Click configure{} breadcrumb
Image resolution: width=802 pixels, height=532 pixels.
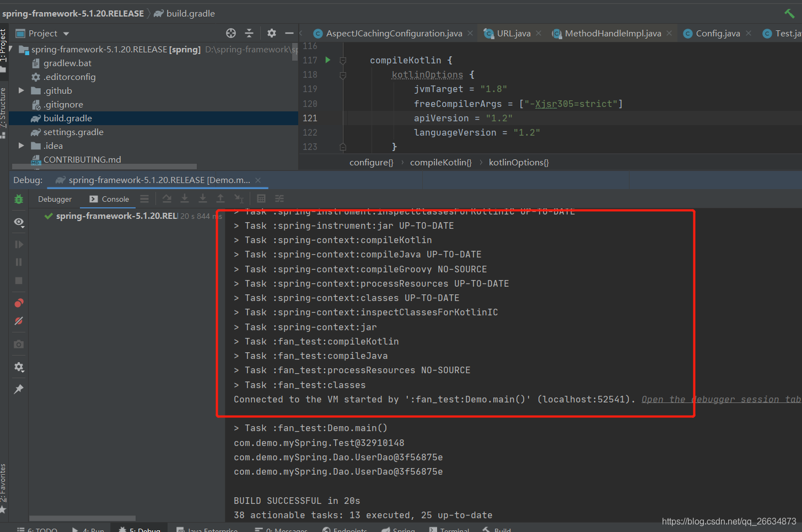click(372, 163)
